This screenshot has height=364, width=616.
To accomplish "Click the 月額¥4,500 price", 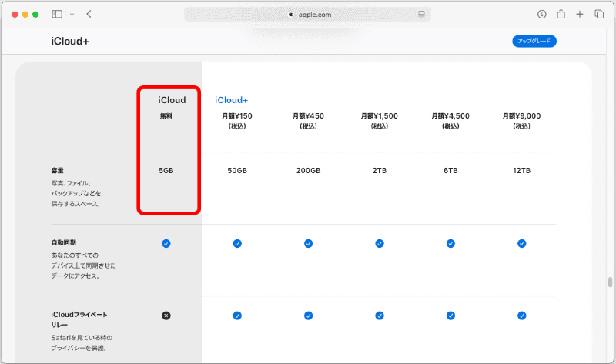I will (450, 116).
